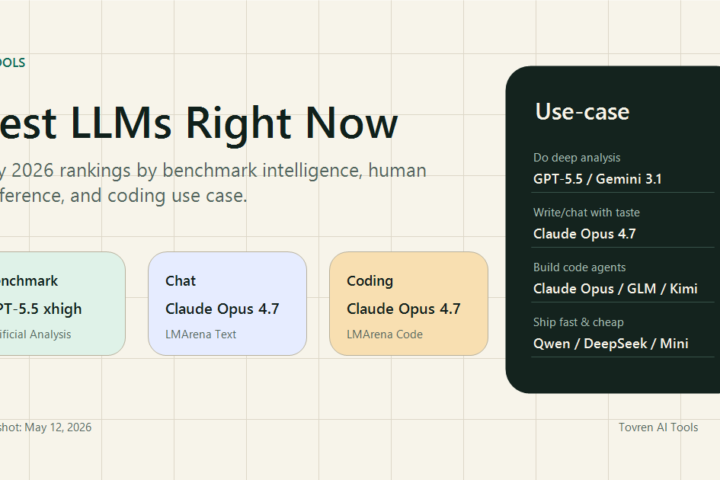Click the 'Chat' card title
The height and width of the screenshot is (480, 720).
[x=180, y=281]
